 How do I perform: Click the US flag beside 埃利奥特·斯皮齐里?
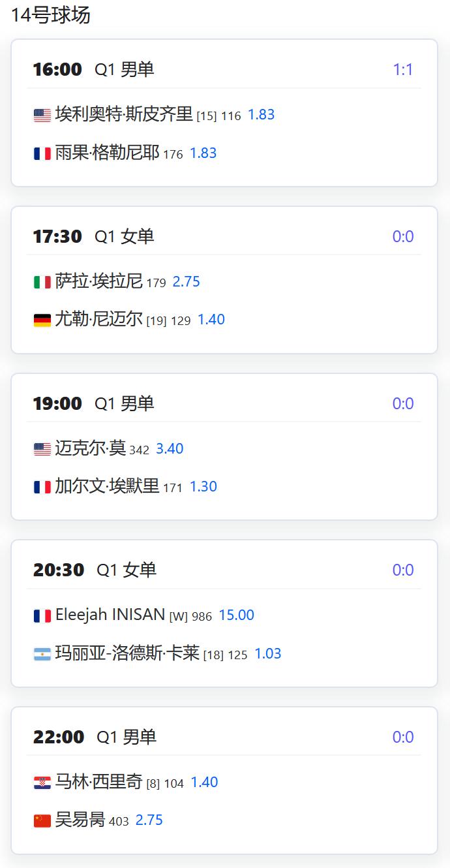42,116
